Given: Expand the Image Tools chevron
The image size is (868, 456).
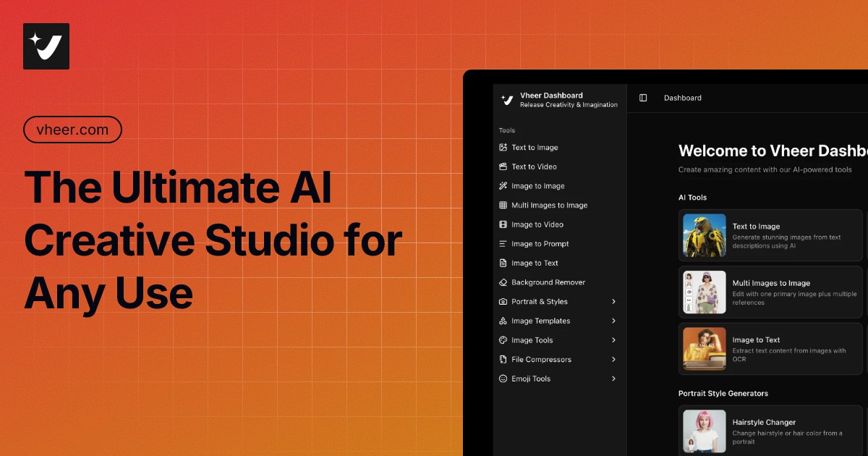Looking at the screenshot, I should point(613,340).
